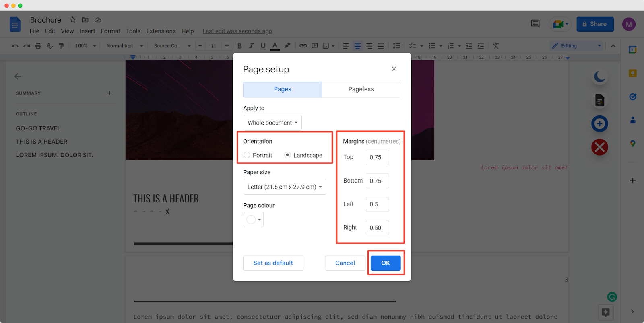This screenshot has width=644, height=323.
Task: Open Google Meet call options
Action: pos(560,24)
